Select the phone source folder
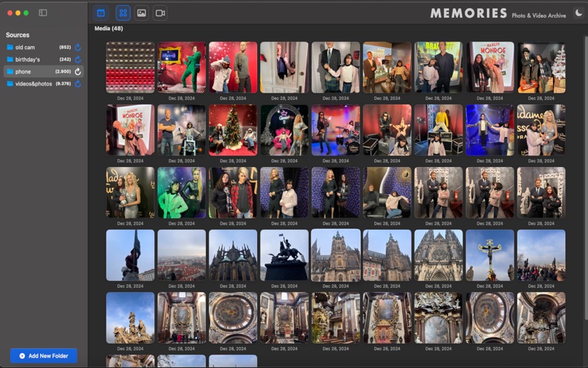This screenshot has height=368, width=588. [43, 71]
